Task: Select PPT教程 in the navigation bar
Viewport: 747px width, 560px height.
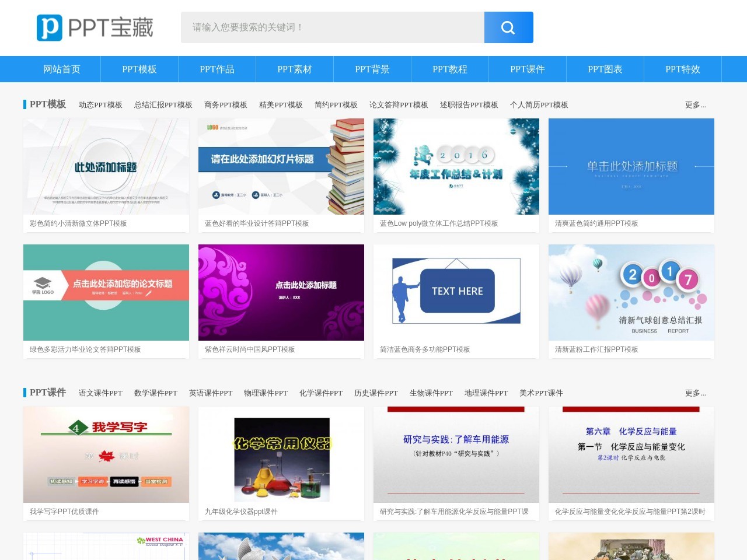Action: pos(450,69)
